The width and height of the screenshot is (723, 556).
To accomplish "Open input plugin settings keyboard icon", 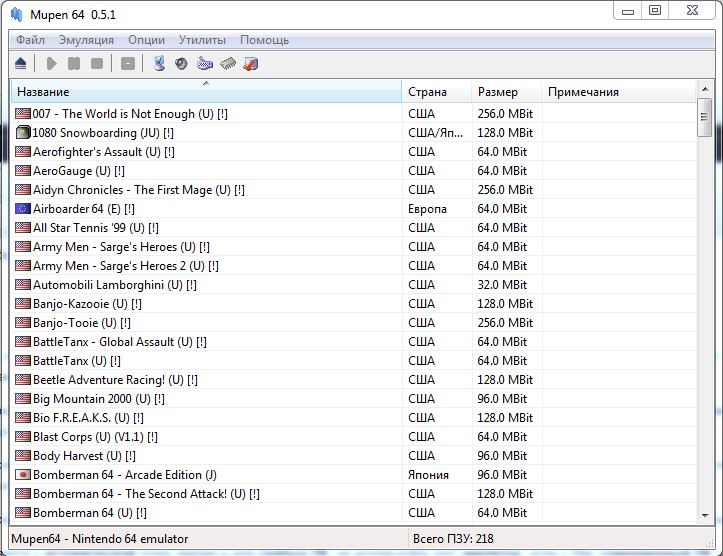I will click(205, 64).
